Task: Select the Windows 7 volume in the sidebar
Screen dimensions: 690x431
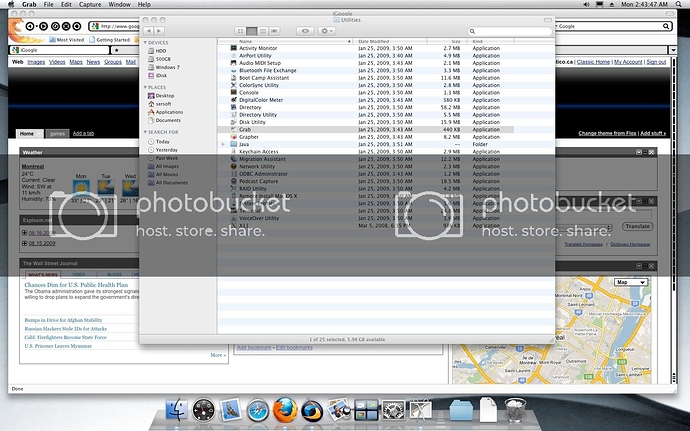Action: (x=164, y=67)
